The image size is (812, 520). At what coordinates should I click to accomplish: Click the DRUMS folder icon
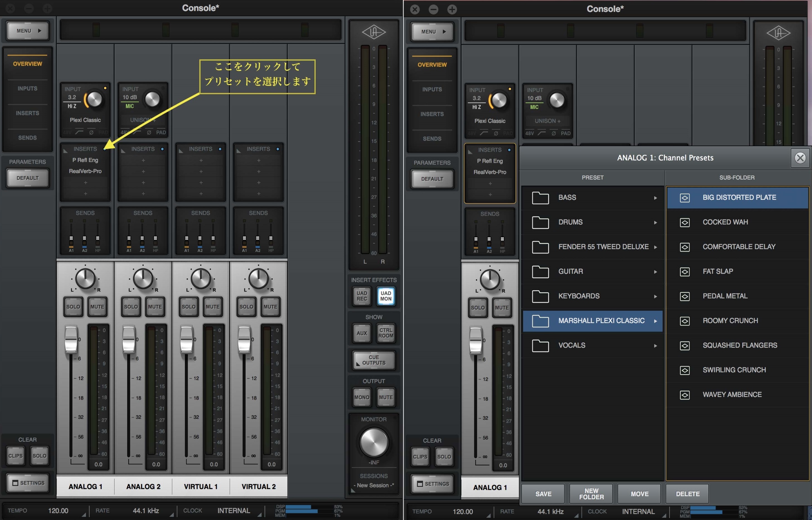point(540,223)
